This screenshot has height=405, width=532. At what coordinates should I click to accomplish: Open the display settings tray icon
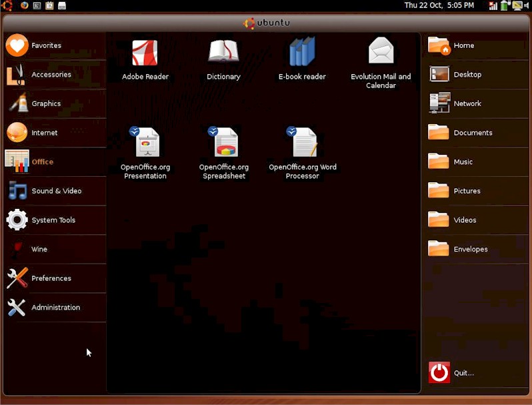517,5
